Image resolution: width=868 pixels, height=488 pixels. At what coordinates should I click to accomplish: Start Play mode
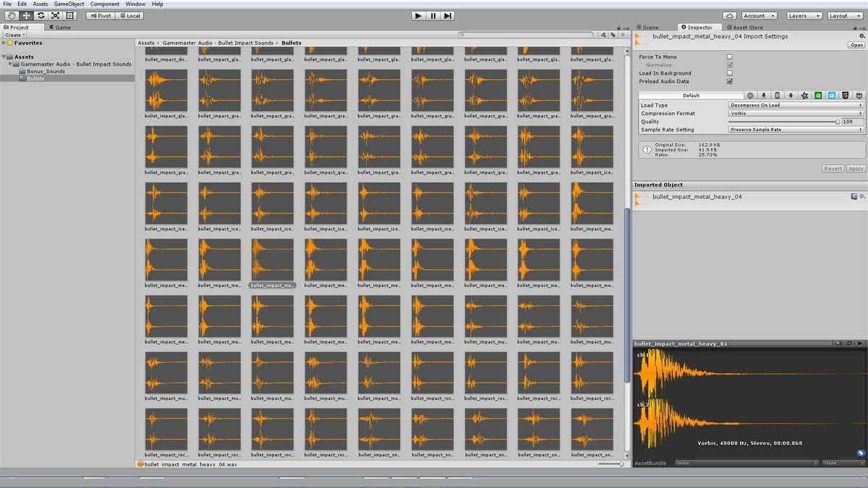pos(418,15)
